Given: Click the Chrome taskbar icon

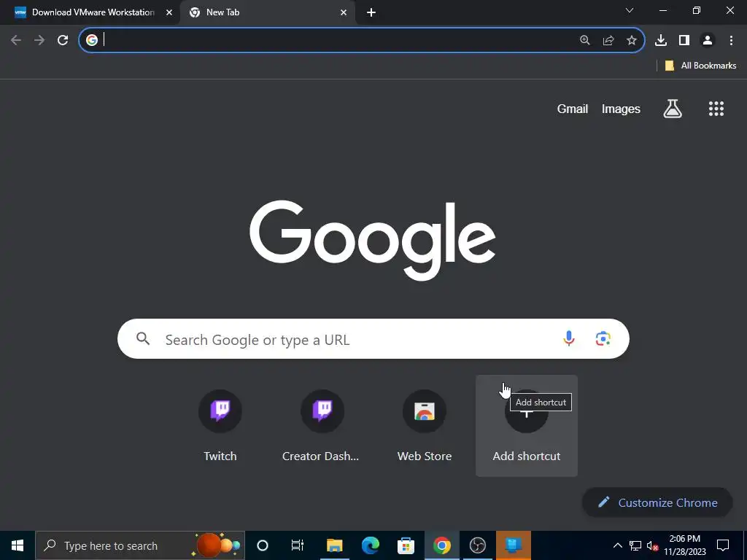Looking at the screenshot, I should click(x=441, y=545).
